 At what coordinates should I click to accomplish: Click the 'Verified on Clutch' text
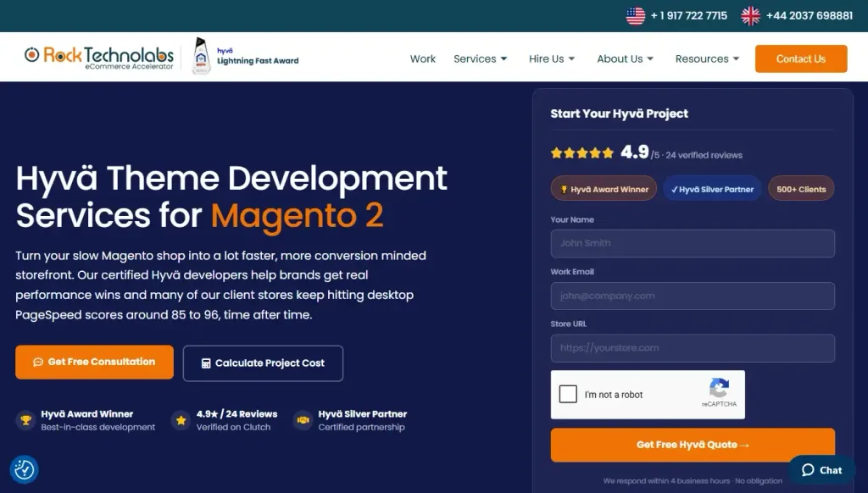pyautogui.click(x=234, y=427)
